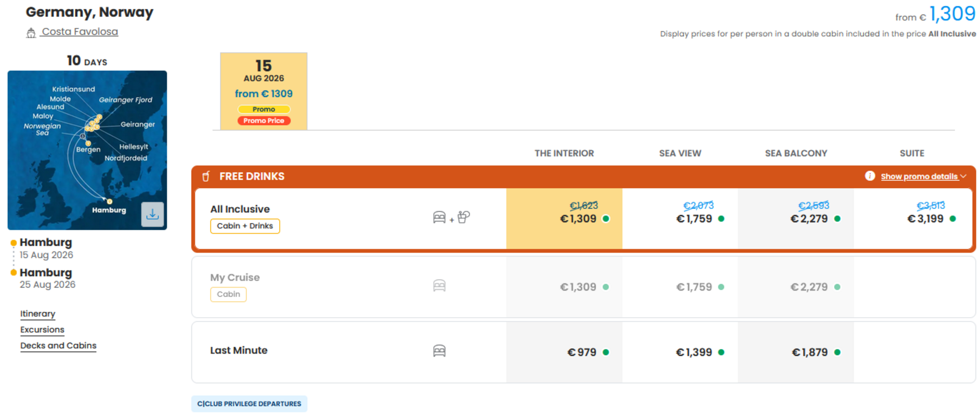Click the ship icon beside Costa Favolosa
Screen dimensions: 980x416
point(31,33)
